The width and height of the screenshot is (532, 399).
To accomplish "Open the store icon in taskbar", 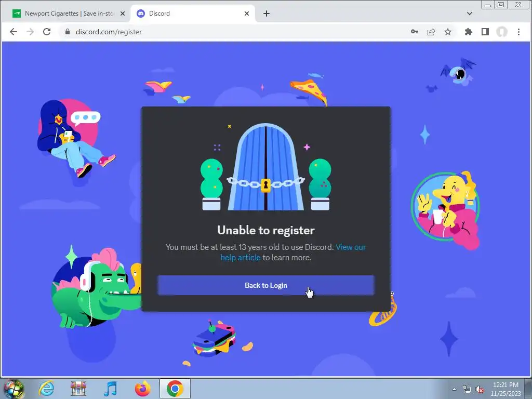I will 78,389.
